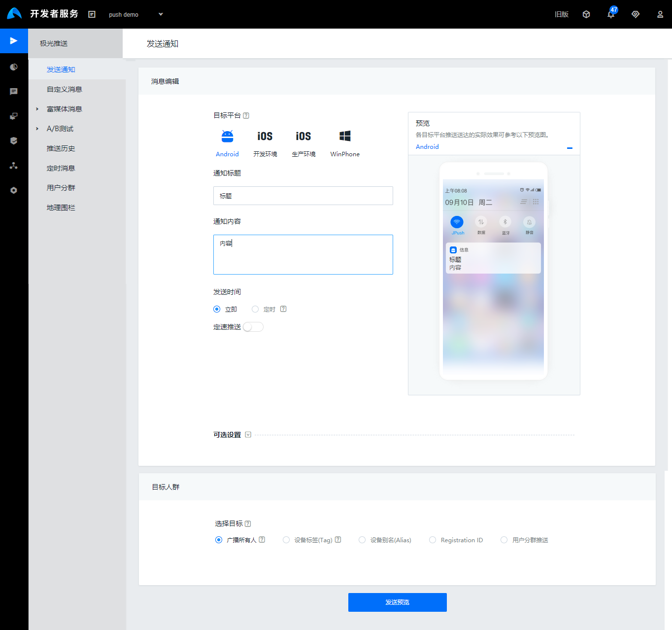Select 广播所有人 target radio
The height and width of the screenshot is (630, 672).
[219, 540]
